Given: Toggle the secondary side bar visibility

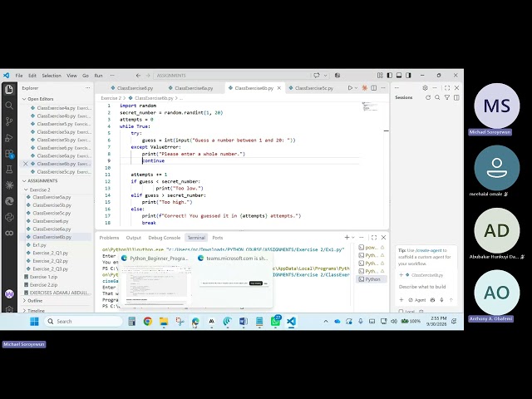Looking at the screenshot, I should point(408,76).
